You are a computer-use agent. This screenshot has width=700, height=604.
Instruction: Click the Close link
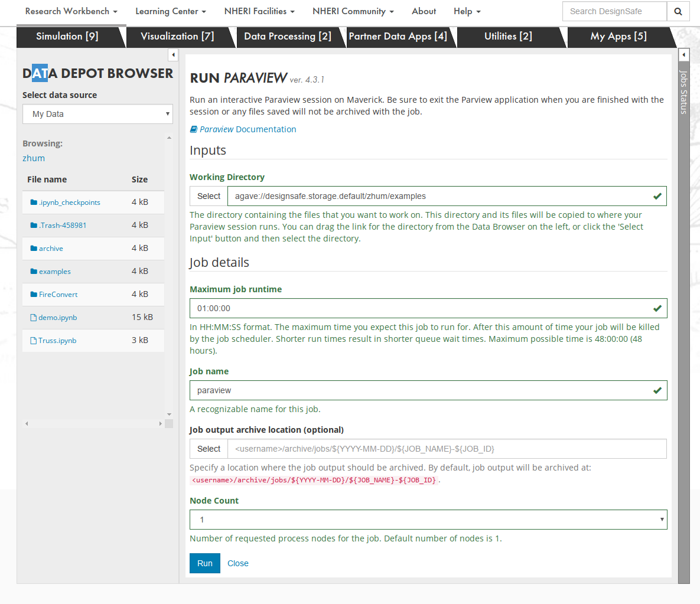(238, 563)
